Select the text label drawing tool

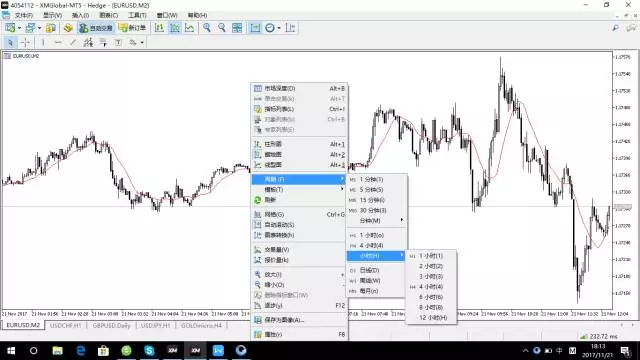(x=118, y=42)
